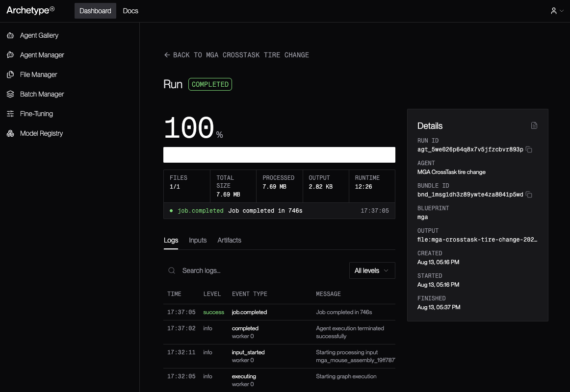Click the Batch Manager label
Image resolution: width=570 pixels, height=392 pixels.
[x=42, y=94]
